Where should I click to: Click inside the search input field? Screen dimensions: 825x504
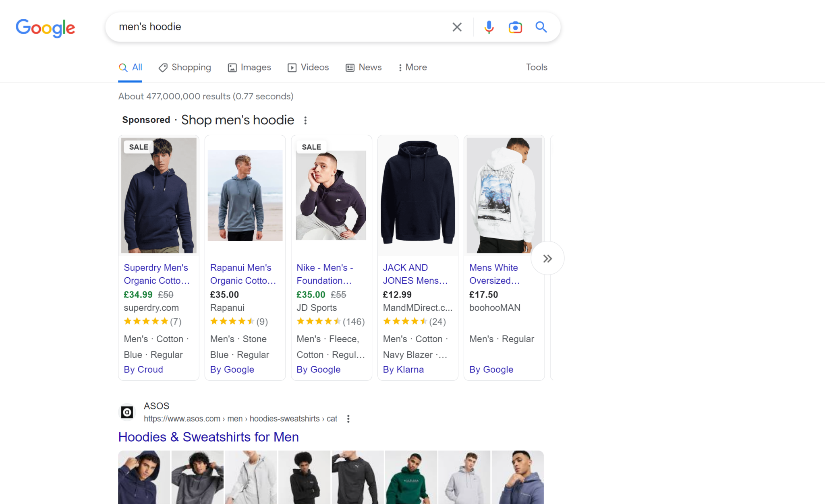pos(282,27)
